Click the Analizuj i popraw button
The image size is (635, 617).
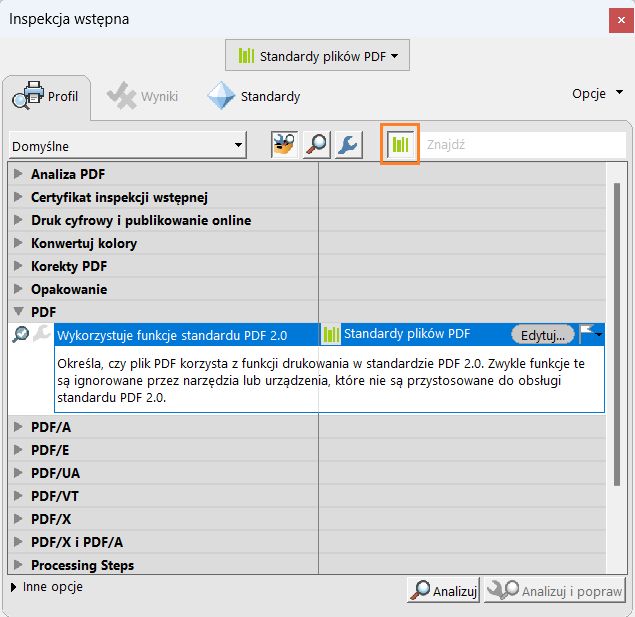(555, 590)
